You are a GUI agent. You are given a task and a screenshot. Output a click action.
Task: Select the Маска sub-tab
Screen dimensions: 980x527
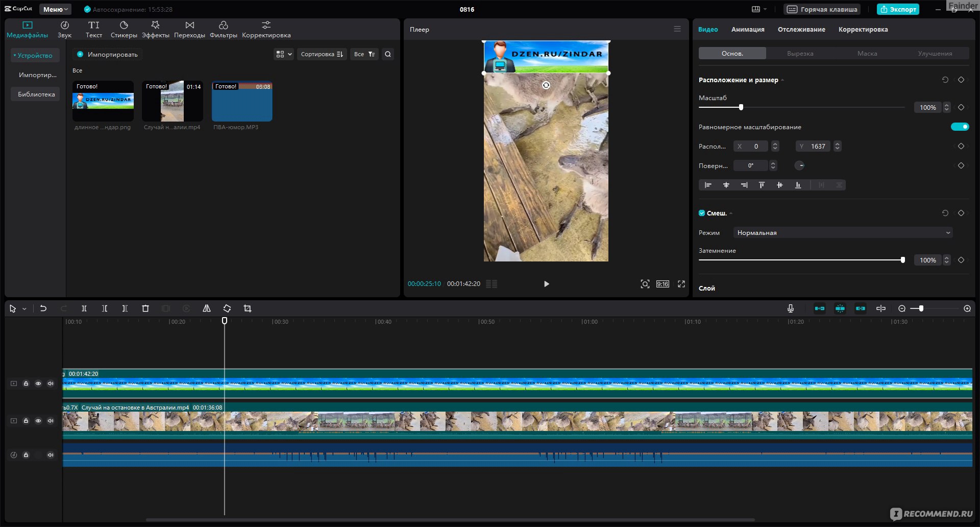867,53
